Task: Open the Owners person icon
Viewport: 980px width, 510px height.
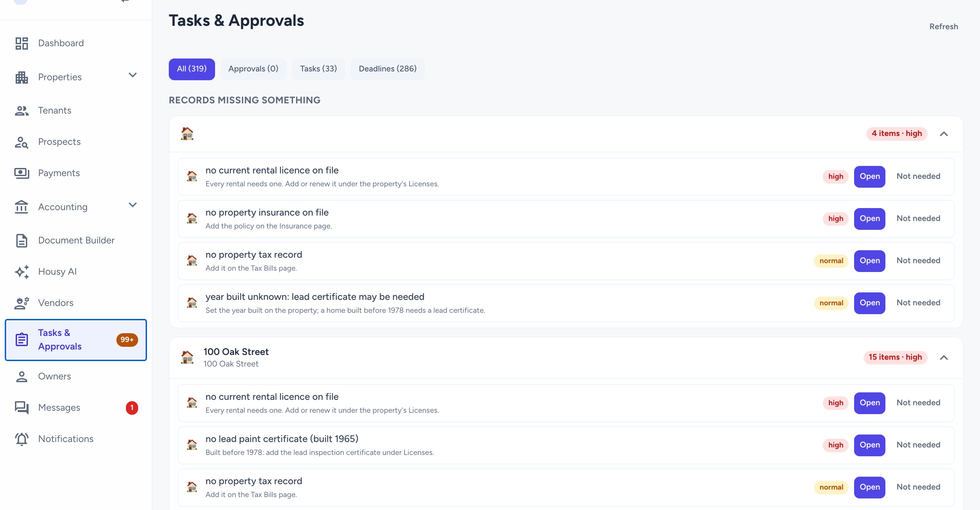Action: [x=22, y=376]
